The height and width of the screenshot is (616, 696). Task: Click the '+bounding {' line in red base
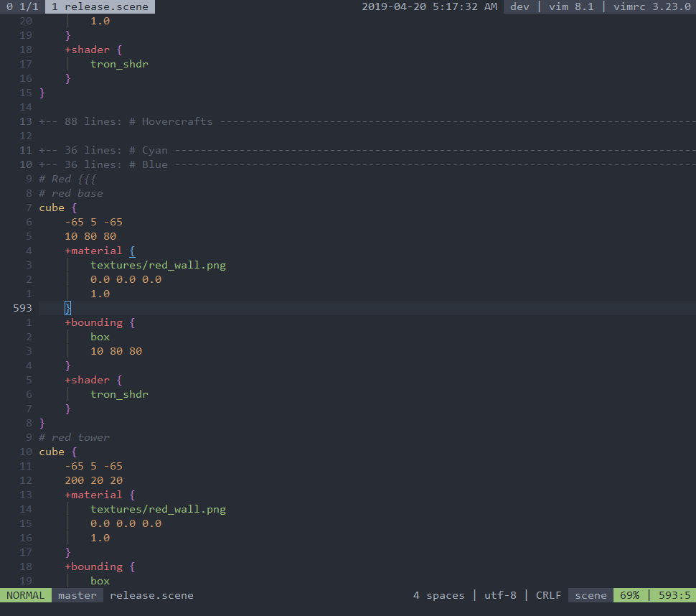point(100,322)
